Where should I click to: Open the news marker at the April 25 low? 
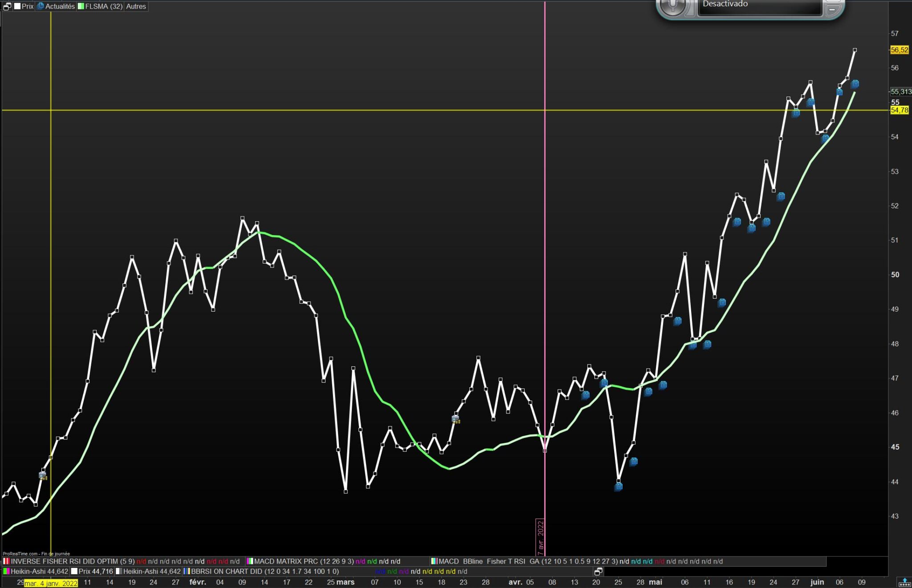[x=618, y=487]
